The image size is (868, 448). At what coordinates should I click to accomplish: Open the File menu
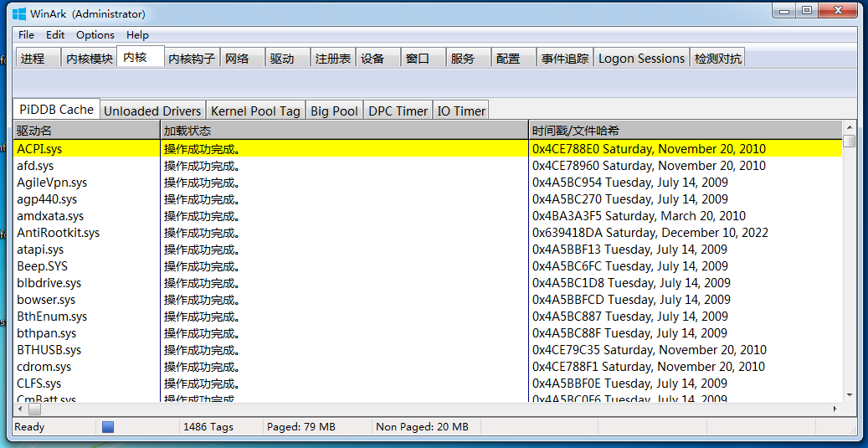pos(26,35)
